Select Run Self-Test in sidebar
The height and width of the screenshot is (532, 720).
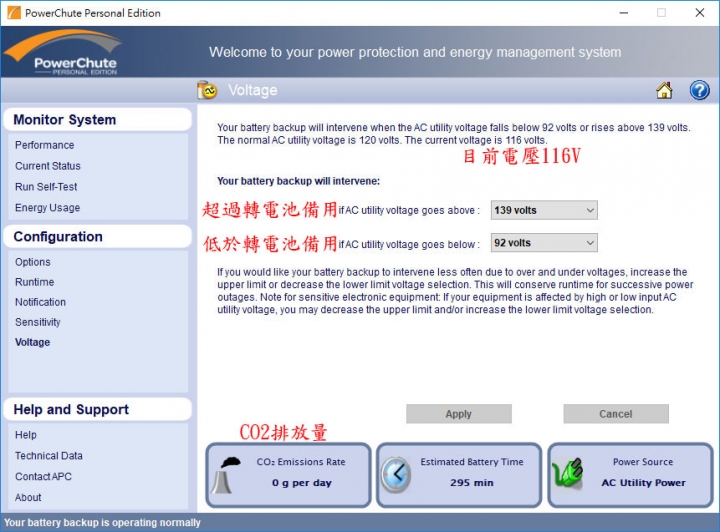click(x=46, y=187)
